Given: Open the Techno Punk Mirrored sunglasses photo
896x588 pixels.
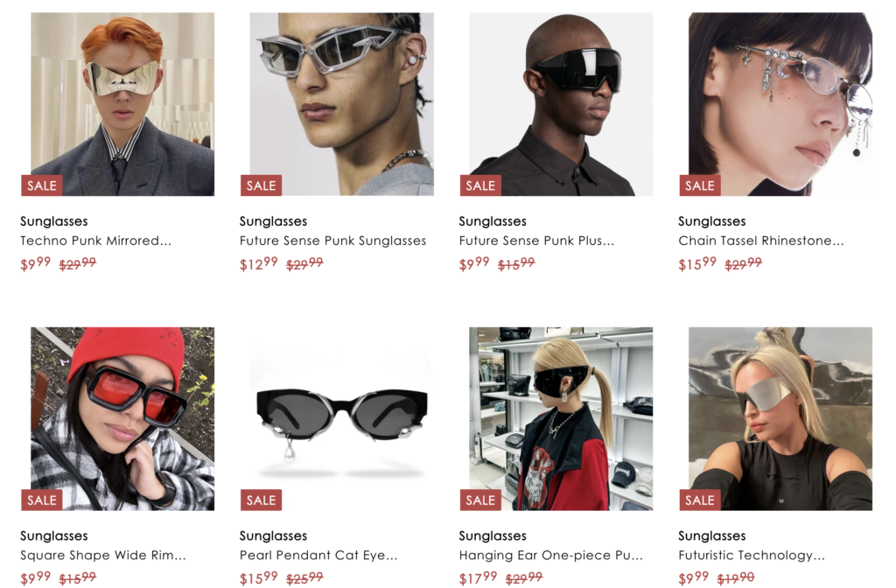Looking at the screenshot, I should [122, 104].
